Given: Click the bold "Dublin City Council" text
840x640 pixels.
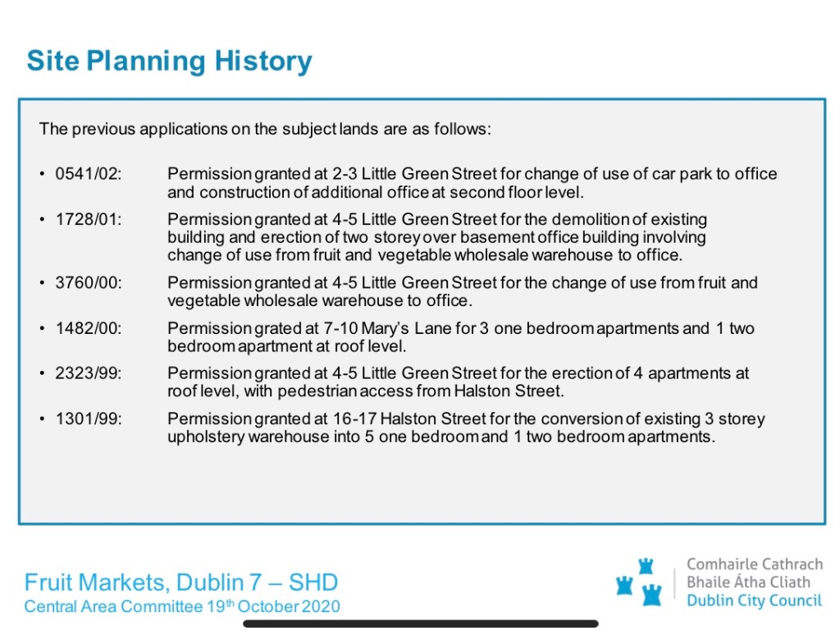Looking at the screenshot, I should click(754, 601).
